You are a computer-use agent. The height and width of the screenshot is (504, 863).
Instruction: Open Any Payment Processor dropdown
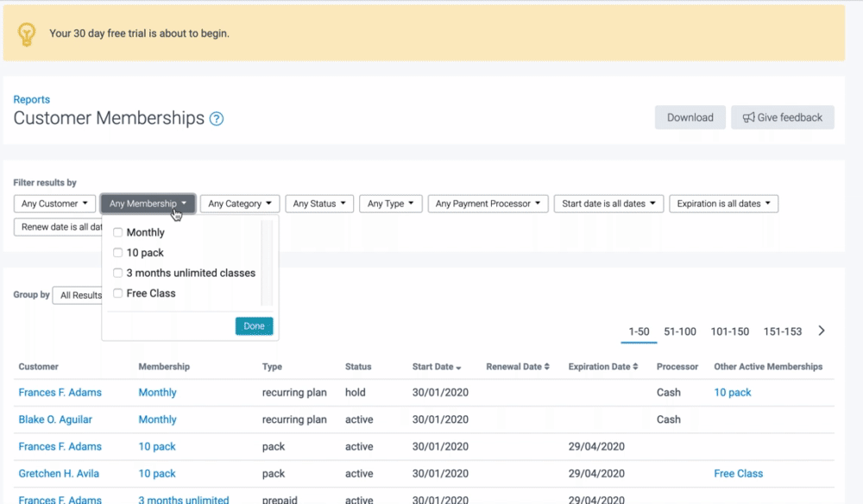tap(488, 204)
